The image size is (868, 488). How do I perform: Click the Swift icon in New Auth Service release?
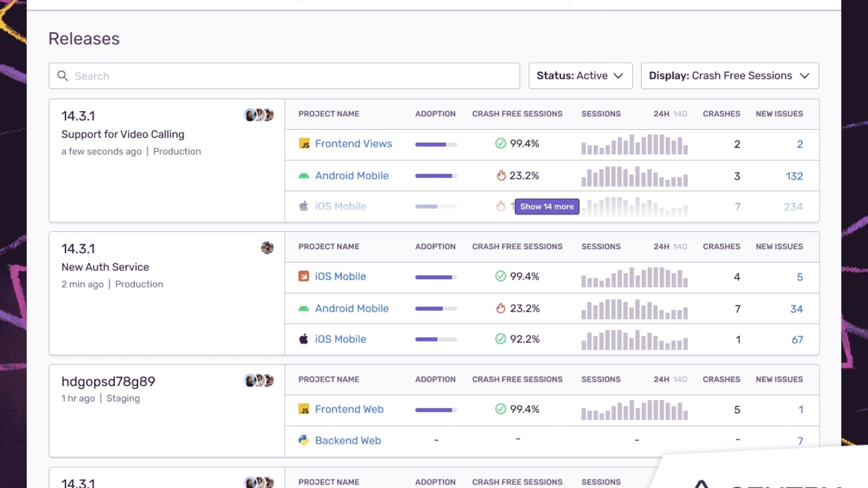[305, 276]
